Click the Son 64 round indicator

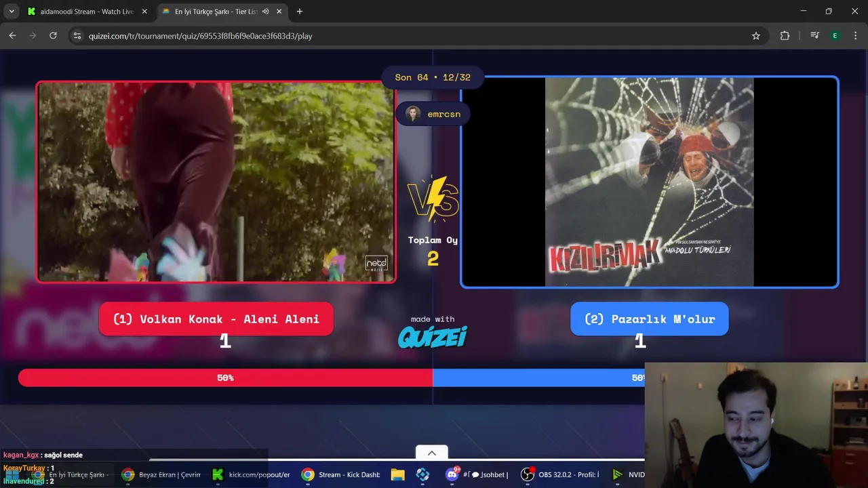pyautogui.click(x=433, y=77)
